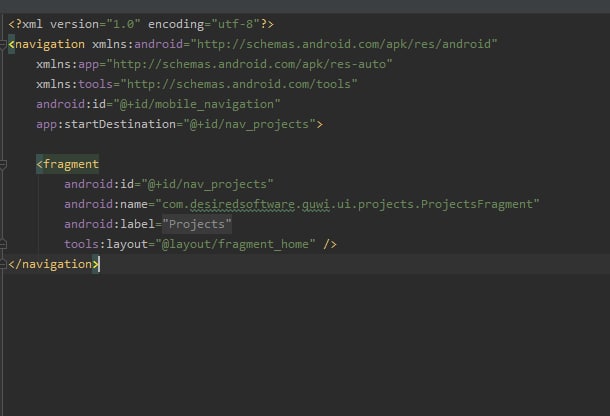Click the "@+id/mobile_navigation" id value

[197, 104]
